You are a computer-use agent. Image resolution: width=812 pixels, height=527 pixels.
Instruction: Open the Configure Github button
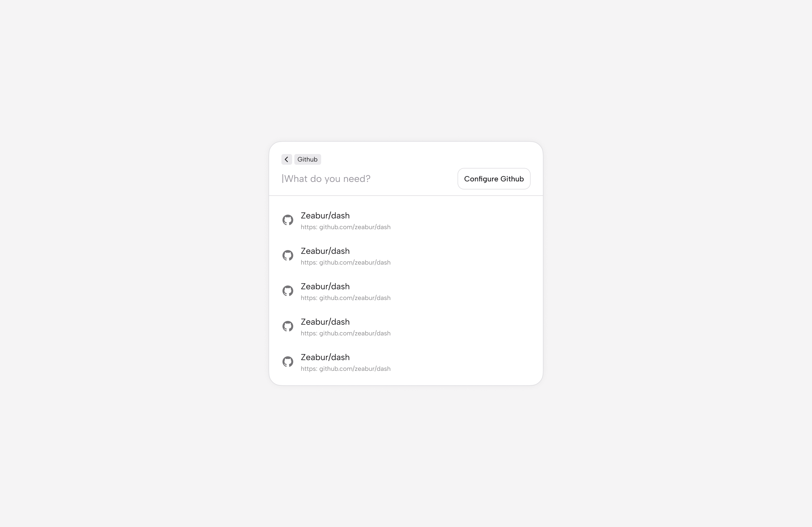494,179
